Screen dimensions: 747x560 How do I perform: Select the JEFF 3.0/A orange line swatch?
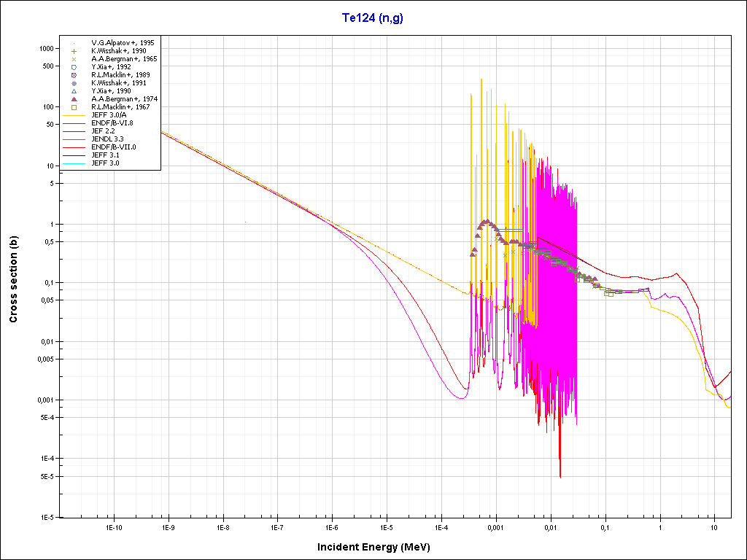pos(74,115)
